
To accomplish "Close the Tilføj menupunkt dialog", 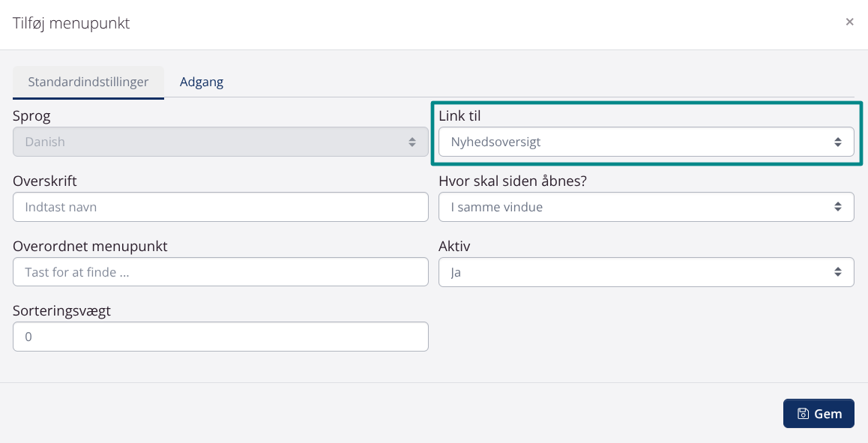I will [849, 22].
